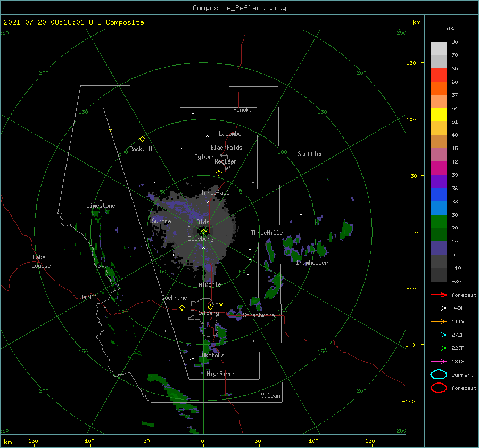Click the Composite_Reflectivity title
Image resolution: width=479 pixels, height=448 pixels.
(x=239, y=8)
